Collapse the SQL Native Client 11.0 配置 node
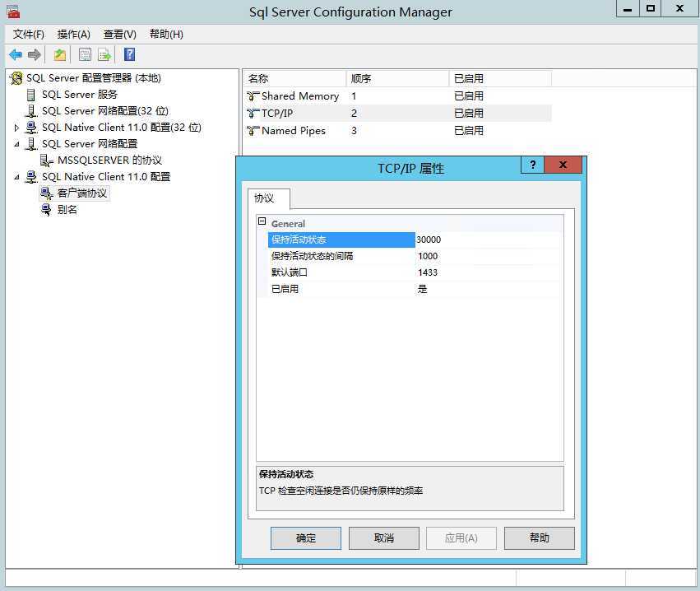The width and height of the screenshot is (700, 591). click(16, 177)
